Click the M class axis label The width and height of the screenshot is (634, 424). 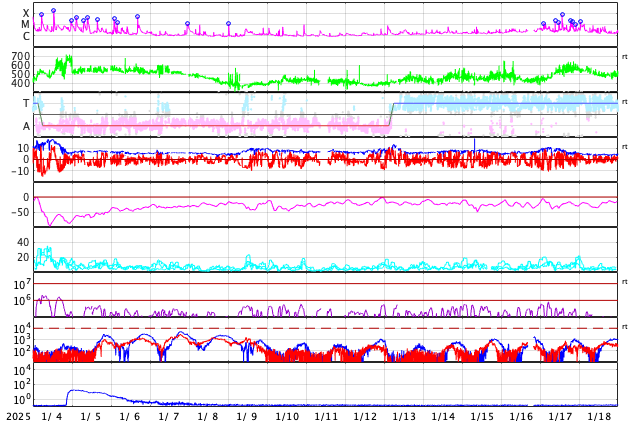(25, 25)
